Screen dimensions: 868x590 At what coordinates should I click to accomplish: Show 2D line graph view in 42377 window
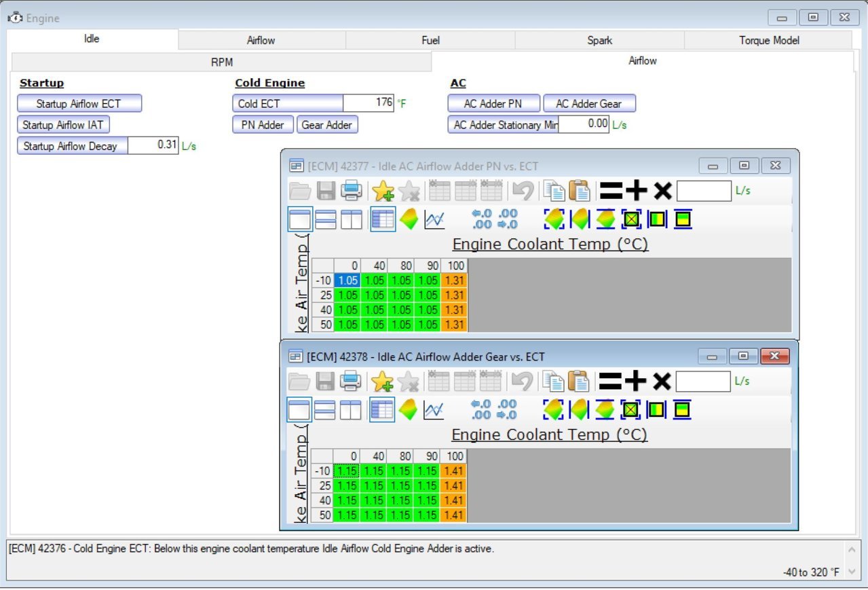(434, 219)
